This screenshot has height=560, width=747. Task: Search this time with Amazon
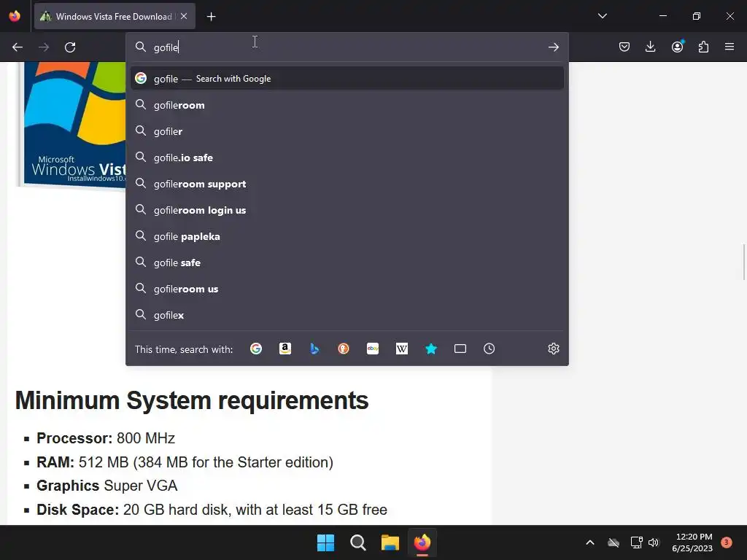[285, 349]
